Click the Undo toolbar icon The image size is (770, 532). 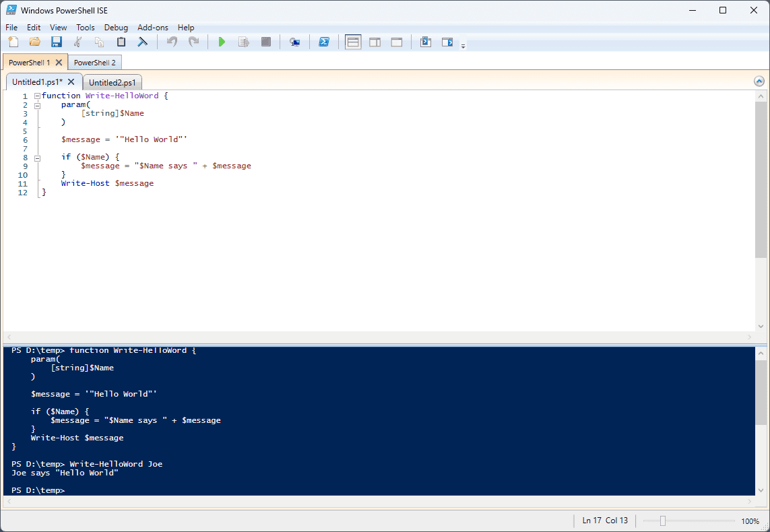(172, 42)
